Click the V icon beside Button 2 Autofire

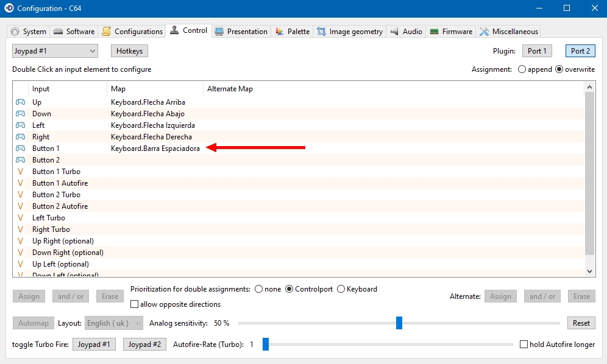[x=21, y=206]
